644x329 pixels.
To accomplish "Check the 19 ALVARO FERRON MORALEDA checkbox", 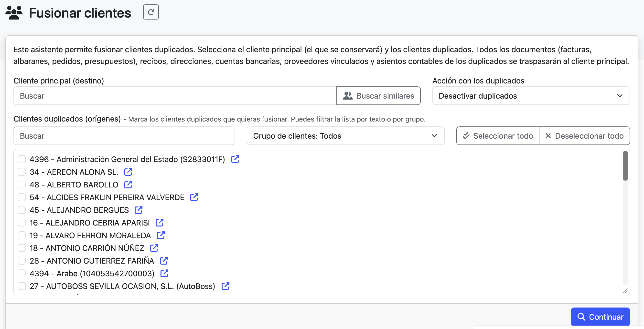I will tap(22, 235).
